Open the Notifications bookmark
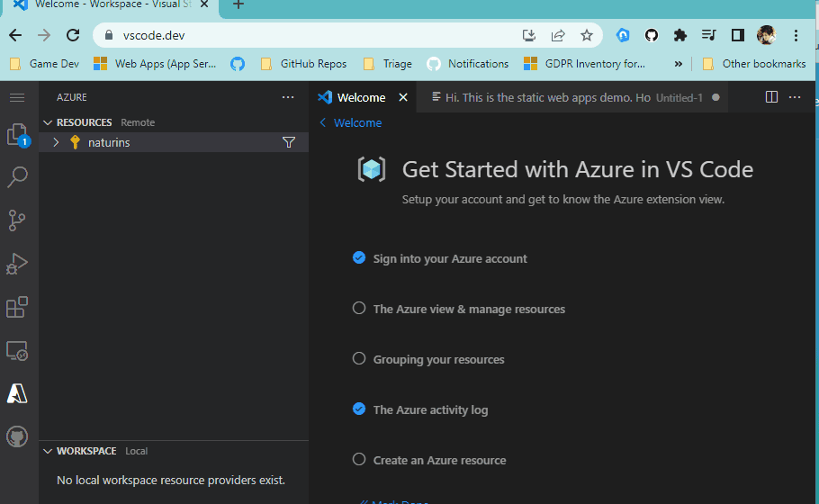The image size is (819, 504). pos(467,64)
